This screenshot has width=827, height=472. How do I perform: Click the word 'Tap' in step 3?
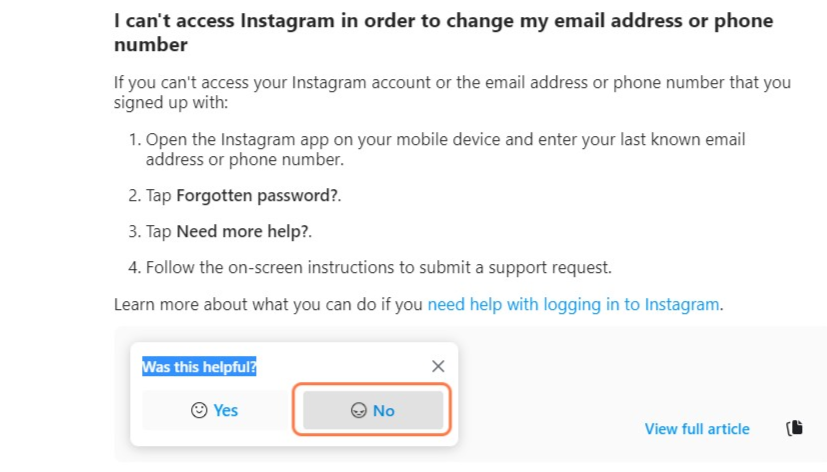point(159,232)
